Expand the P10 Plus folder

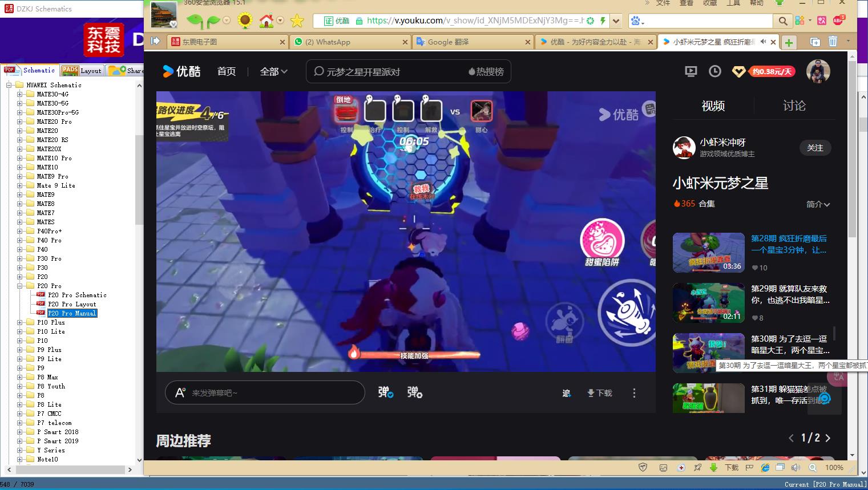[20, 322]
